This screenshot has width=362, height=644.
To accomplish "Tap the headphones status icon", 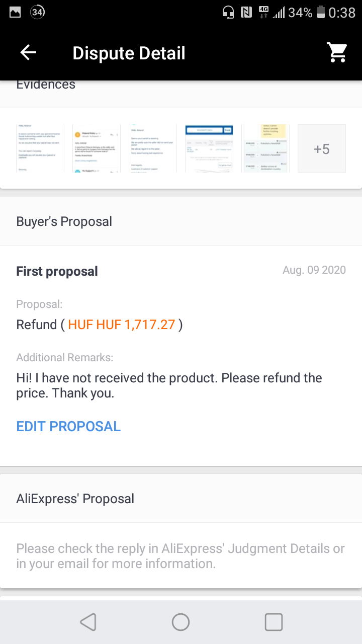I will point(228,12).
